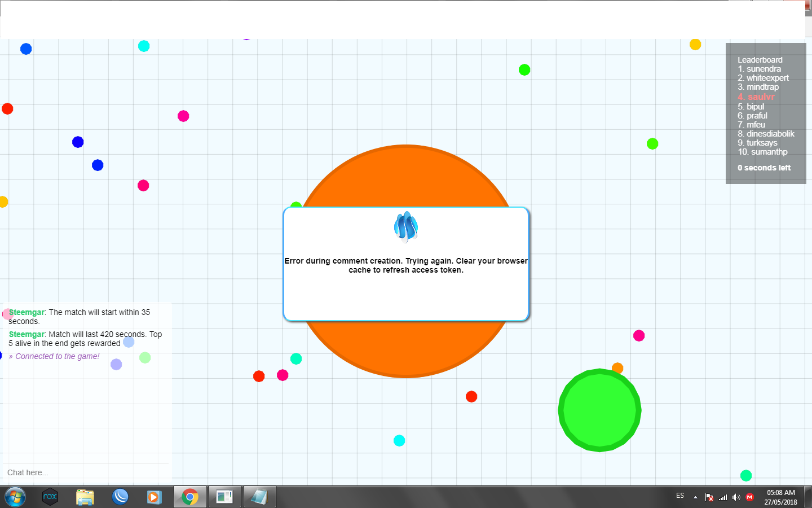The image size is (812, 508).
Task: Select leaderboard entry '1. sunendra'
Action: pyautogui.click(x=760, y=69)
